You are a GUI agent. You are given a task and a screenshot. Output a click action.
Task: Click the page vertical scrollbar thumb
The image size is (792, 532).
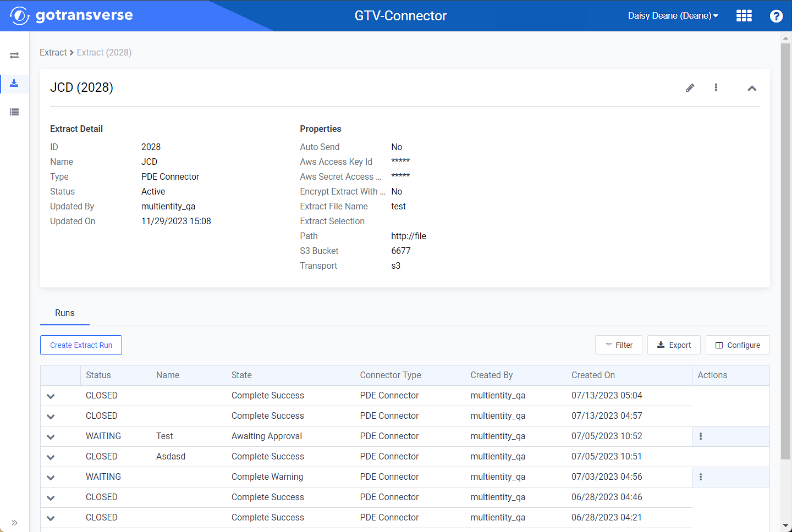tap(785, 251)
